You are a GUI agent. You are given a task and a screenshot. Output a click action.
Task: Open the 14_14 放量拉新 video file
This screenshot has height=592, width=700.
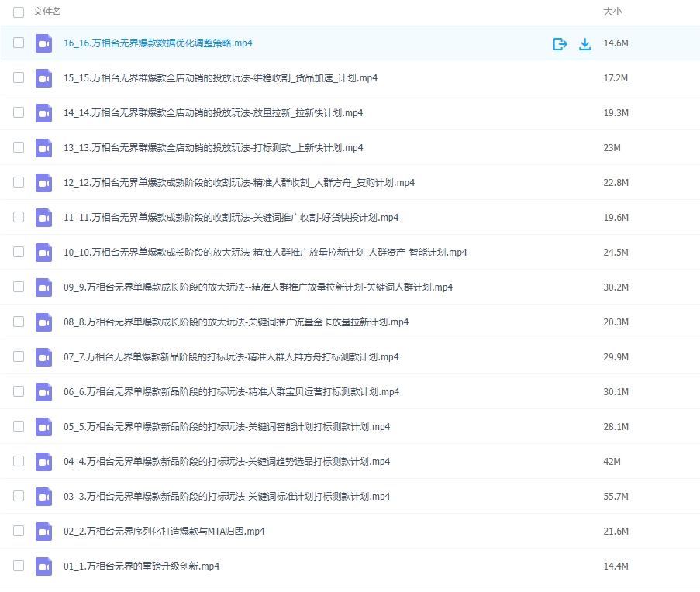(x=213, y=113)
